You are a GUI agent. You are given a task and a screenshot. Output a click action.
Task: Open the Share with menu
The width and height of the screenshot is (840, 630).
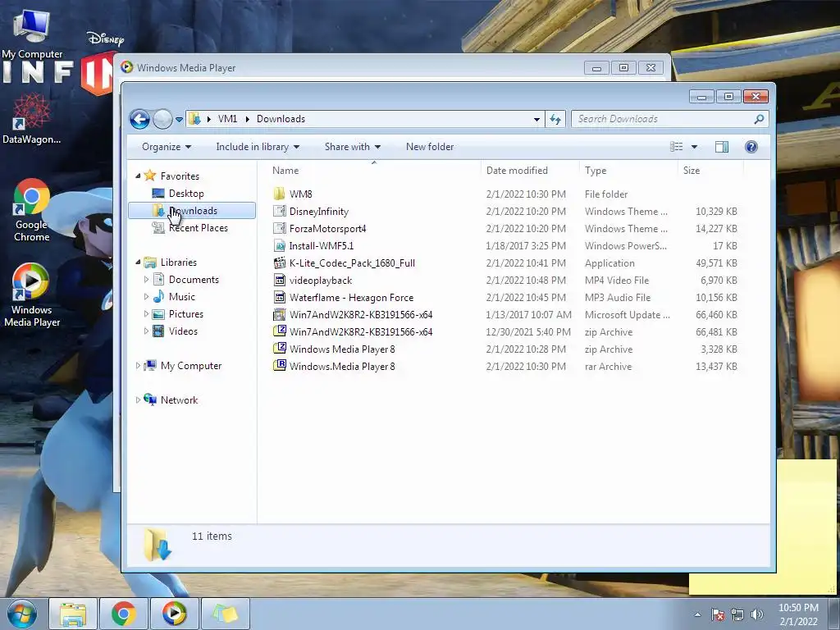point(353,147)
